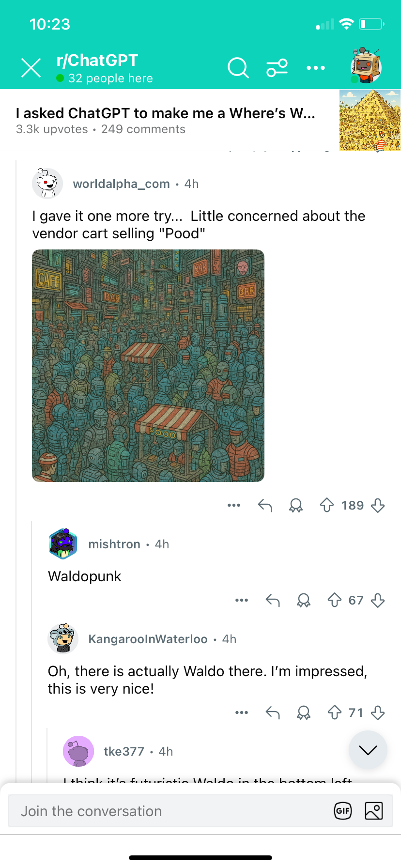Tap the jump-down chevron button
Image resolution: width=401 pixels, height=868 pixels.
(x=368, y=750)
